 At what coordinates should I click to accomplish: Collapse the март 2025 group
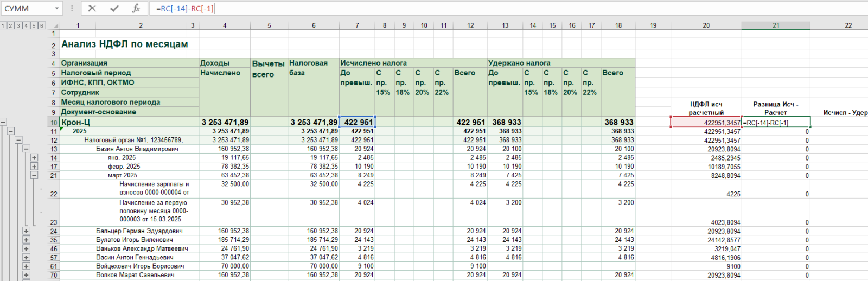(34, 175)
